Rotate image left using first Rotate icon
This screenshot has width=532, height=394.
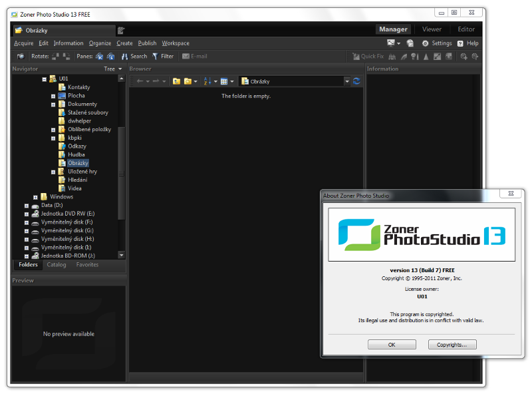pyautogui.click(x=55, y=57)
